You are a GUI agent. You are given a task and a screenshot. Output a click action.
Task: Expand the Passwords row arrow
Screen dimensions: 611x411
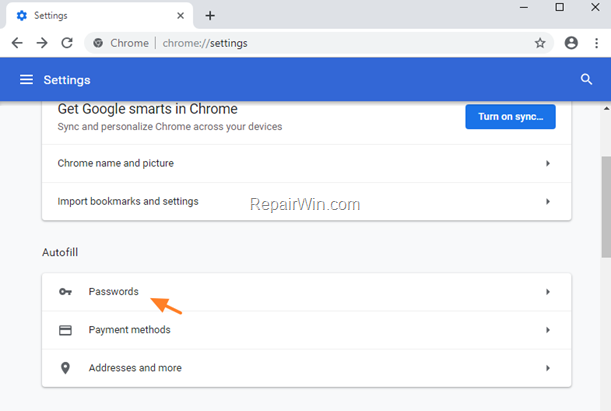pos(547,292)
